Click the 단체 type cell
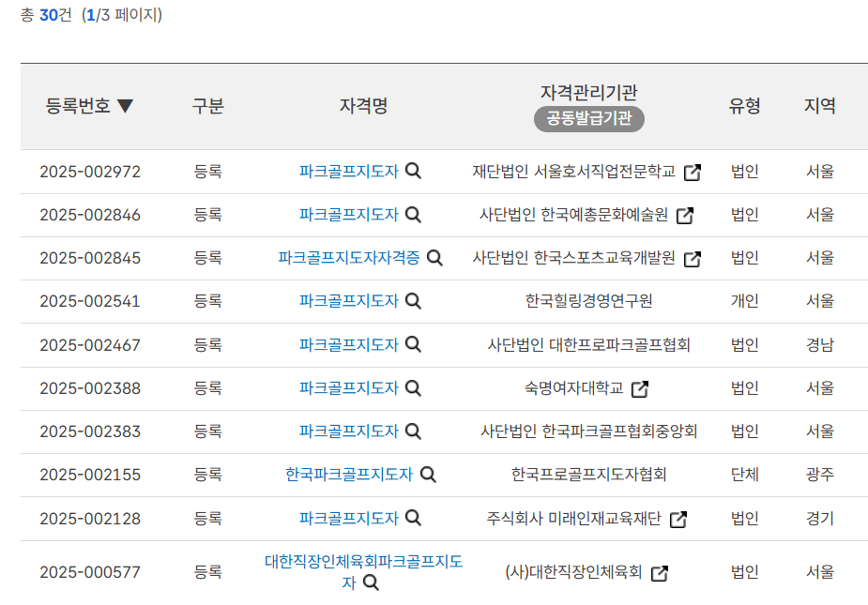This screenshot has width=868, height=605. [x=744, y=475]
